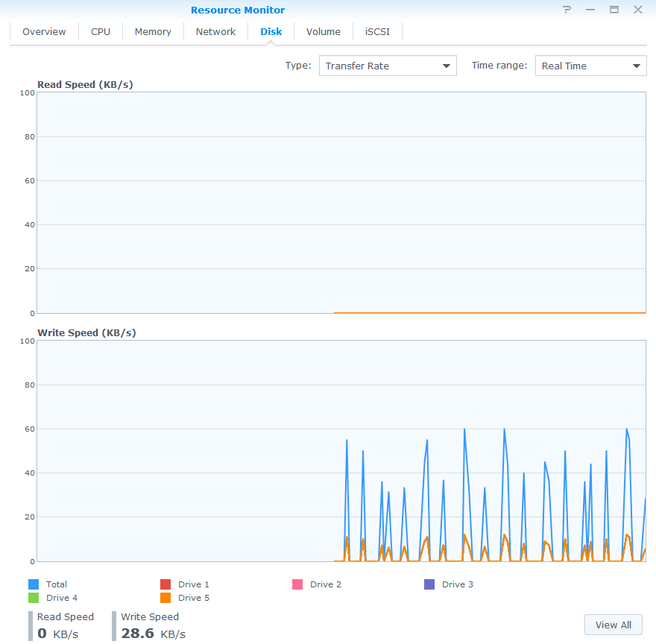
Task: Click the help question mark icon
Action: [567, 10]
